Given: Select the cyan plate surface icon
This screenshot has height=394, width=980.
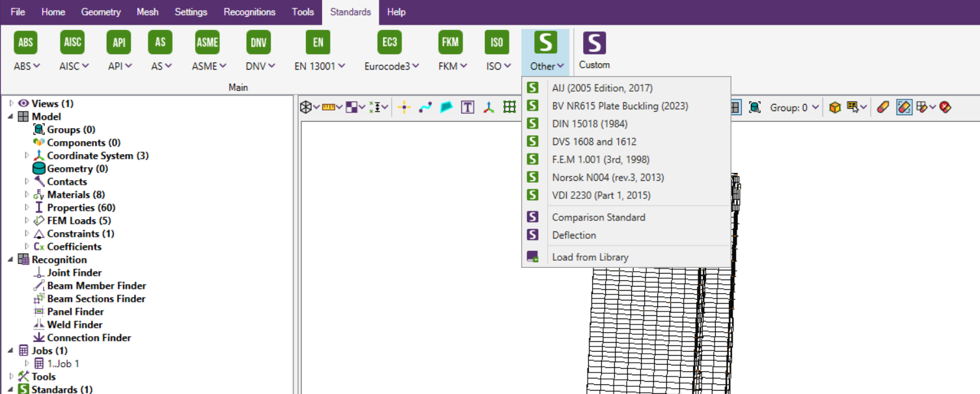Looking at the screenshot, I should 446,107.
